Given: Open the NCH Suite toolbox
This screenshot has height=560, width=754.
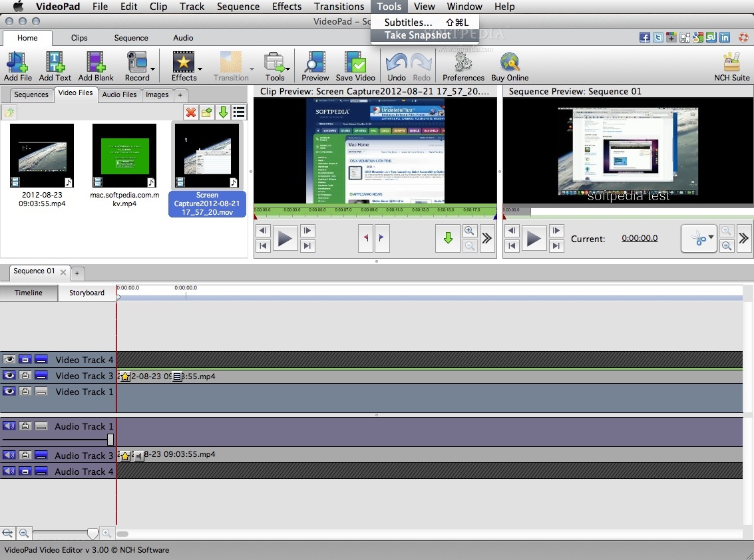Looking at the screenshot, I should pyautogui.click(x=731, y=66).
